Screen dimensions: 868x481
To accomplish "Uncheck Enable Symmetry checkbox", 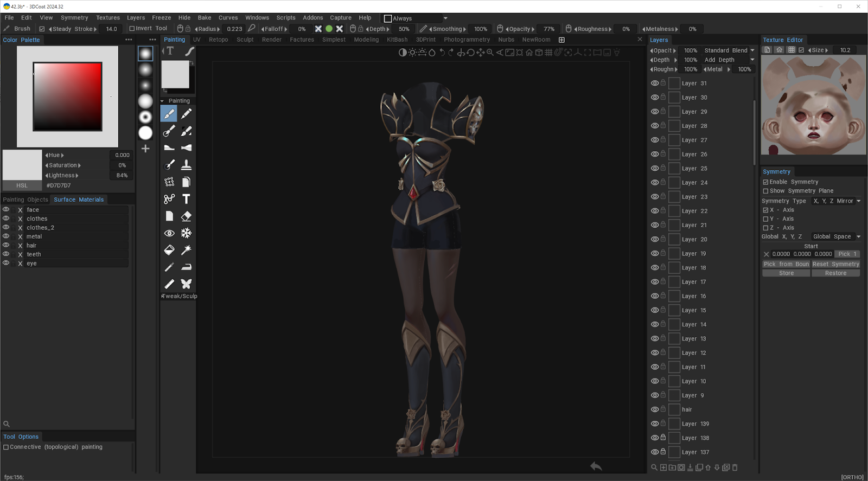I will 765,182.
